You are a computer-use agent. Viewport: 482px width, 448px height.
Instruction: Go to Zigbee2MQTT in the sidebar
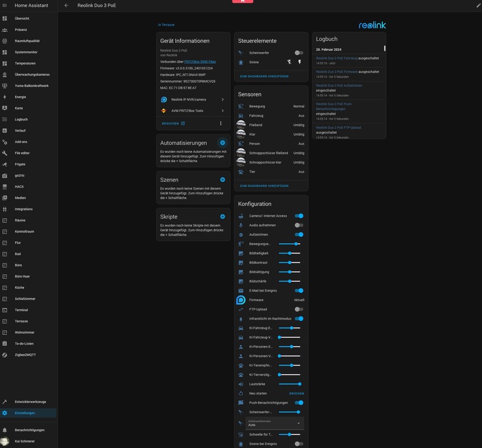pyautogui.click(x=25, y=355)
